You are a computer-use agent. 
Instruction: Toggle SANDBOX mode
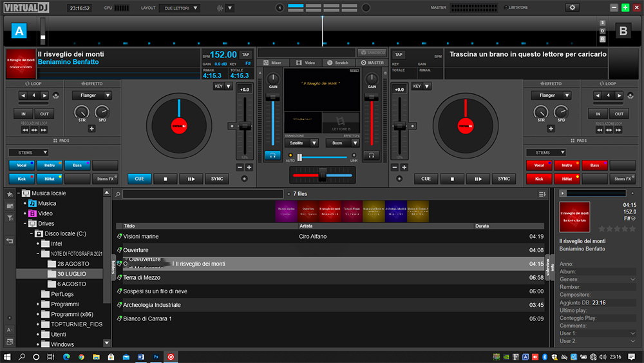coord(372,53)
